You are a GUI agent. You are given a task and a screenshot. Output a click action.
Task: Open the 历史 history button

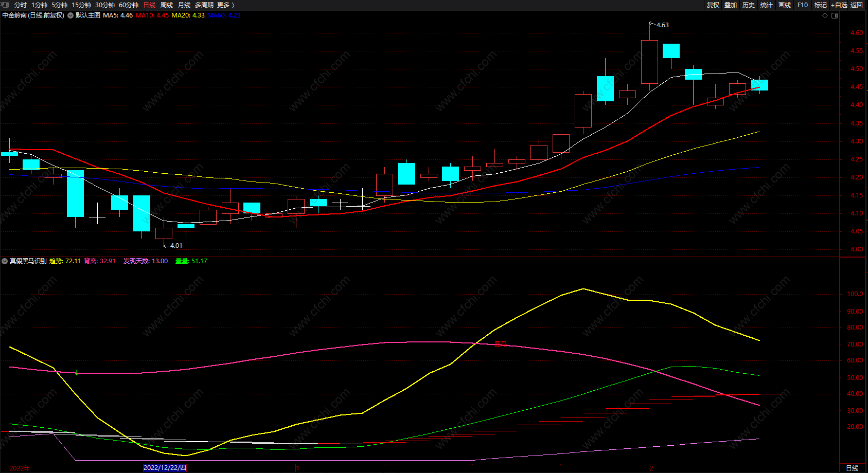pos(749,5)
